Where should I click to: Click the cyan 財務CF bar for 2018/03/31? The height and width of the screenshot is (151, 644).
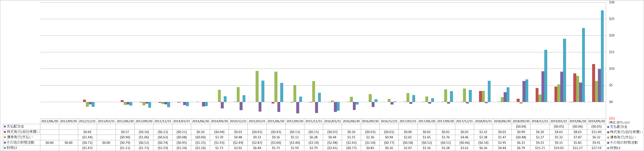[x=489, y=92]
